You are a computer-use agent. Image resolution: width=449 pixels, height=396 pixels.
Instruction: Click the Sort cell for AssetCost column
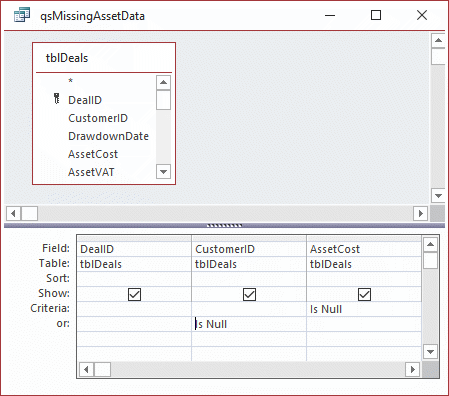(x=364, y=279)
